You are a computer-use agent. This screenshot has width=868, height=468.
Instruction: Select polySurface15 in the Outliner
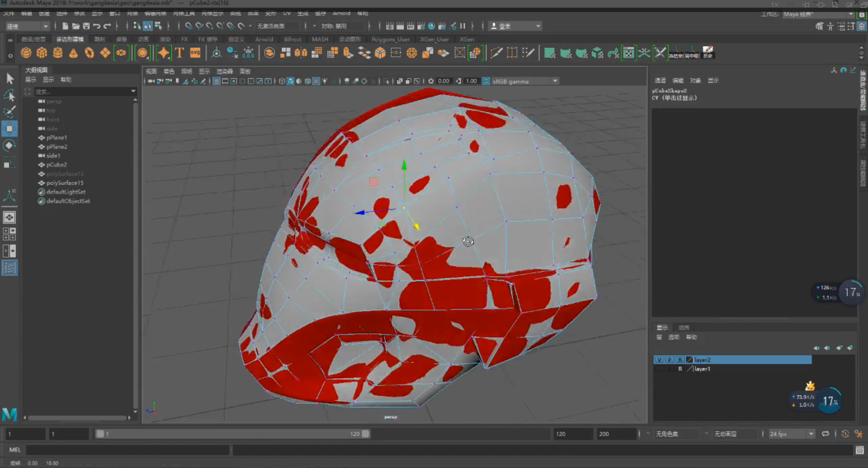[65, 183]
